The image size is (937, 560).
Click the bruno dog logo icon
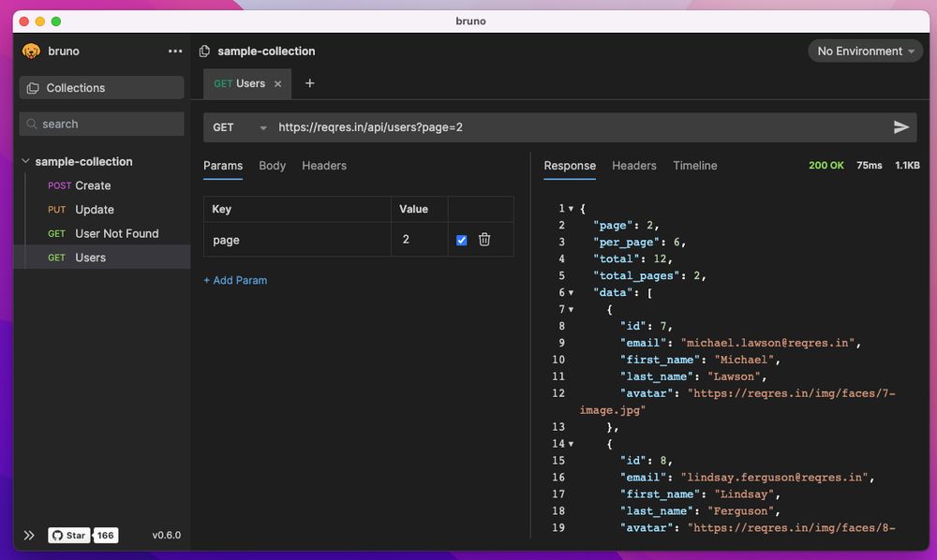tap(31, 52)
